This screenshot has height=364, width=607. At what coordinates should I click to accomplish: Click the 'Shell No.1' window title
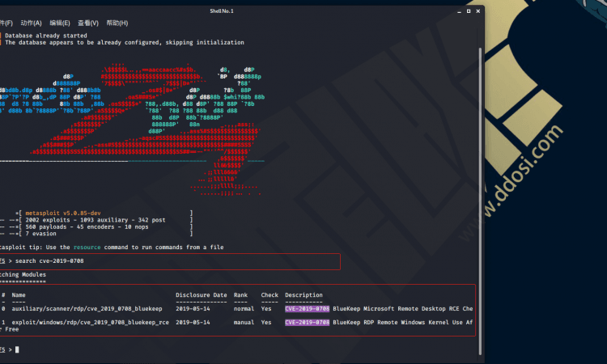point(222,11)
